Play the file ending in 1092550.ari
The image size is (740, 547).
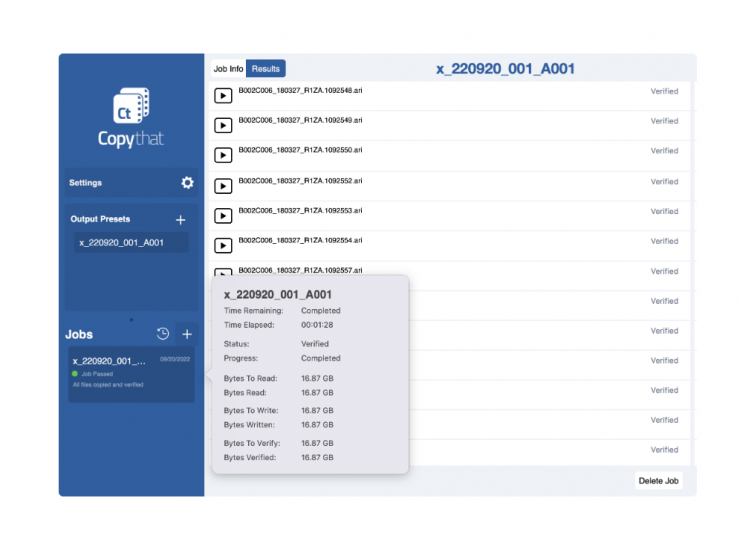pos(224,156)
